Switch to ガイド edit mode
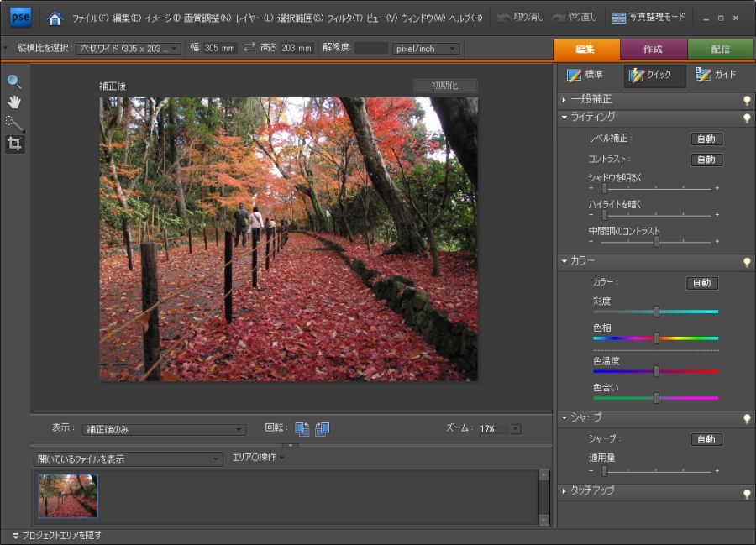Screen dimensions: 756x545 click(715, 76)
